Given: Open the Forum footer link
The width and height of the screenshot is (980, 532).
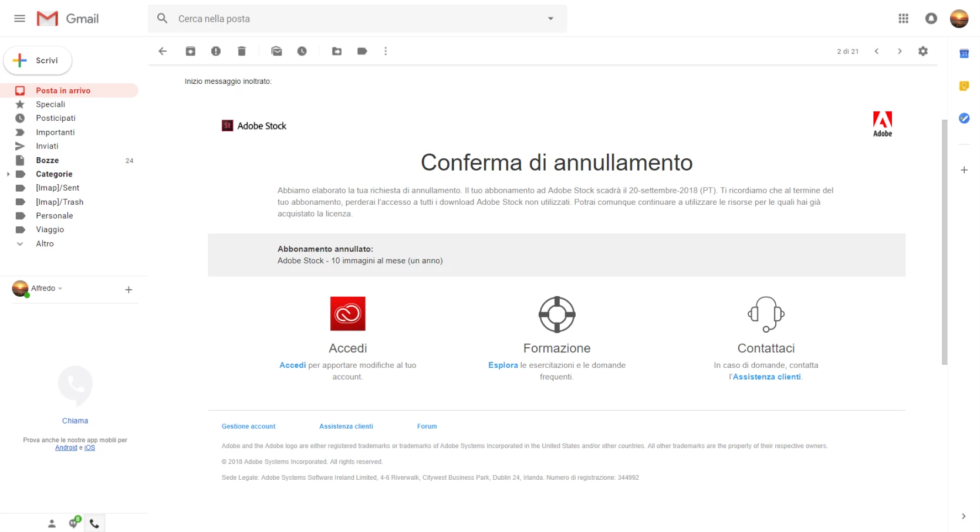Looking at the screenshot, I should point(427,426).
